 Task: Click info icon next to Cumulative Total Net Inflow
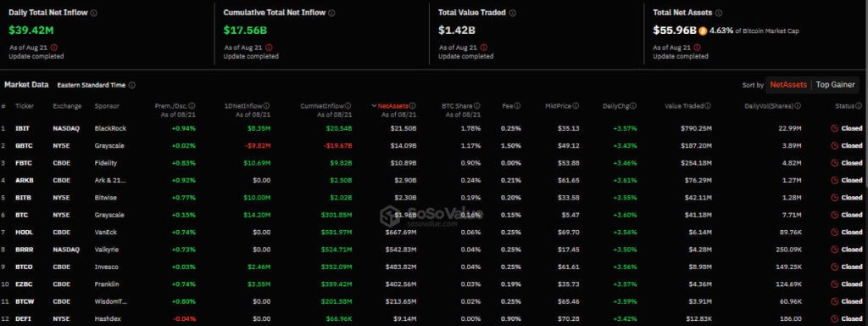[x=331, y=13]
